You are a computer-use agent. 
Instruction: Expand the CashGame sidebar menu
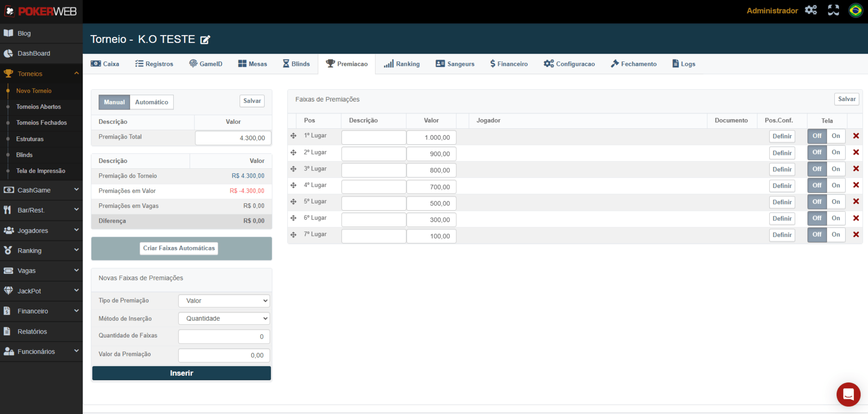[x=41, y=190]
